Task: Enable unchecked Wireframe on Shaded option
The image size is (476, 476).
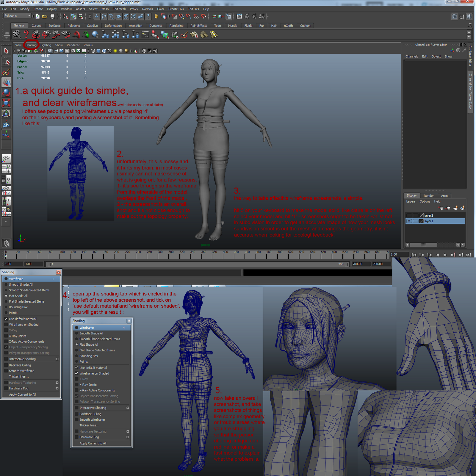Action: coord(24,325)
